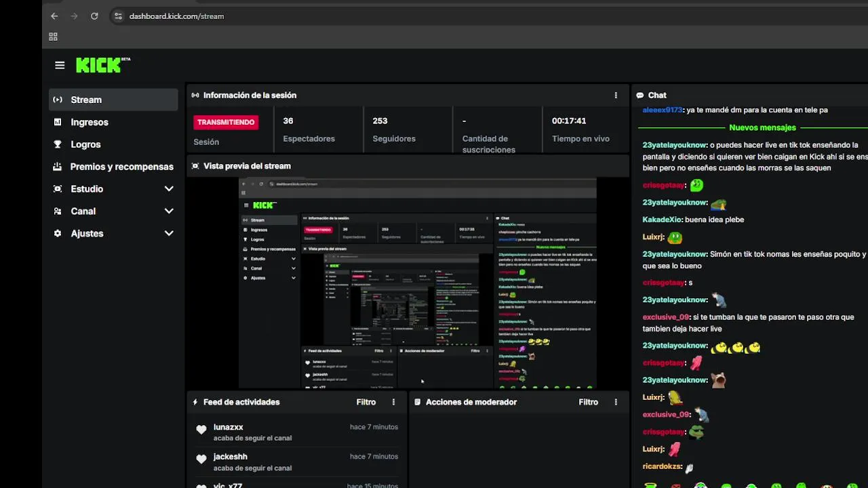Image resolution: width=868 pixels, height=488 pixels.
Task: Expand the Ajustes chevron
Action: (169, 233)
